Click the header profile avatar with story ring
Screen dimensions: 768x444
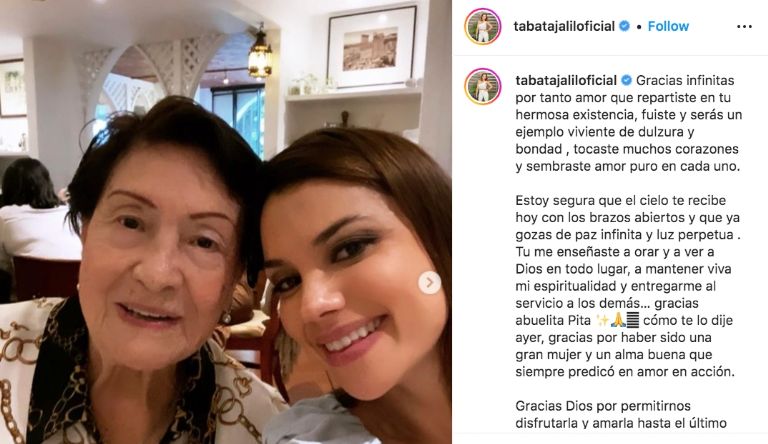click(x=483, y=26)
